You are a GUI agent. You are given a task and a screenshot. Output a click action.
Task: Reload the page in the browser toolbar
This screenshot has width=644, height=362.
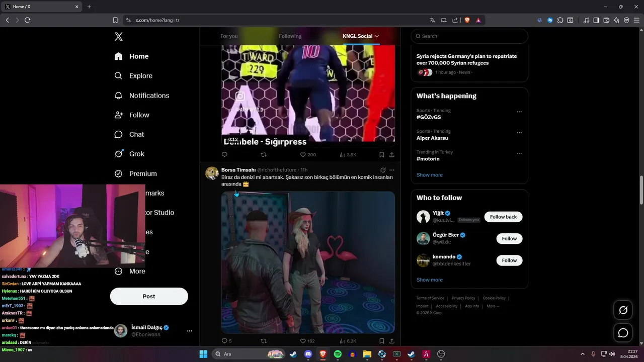(27, 20)
